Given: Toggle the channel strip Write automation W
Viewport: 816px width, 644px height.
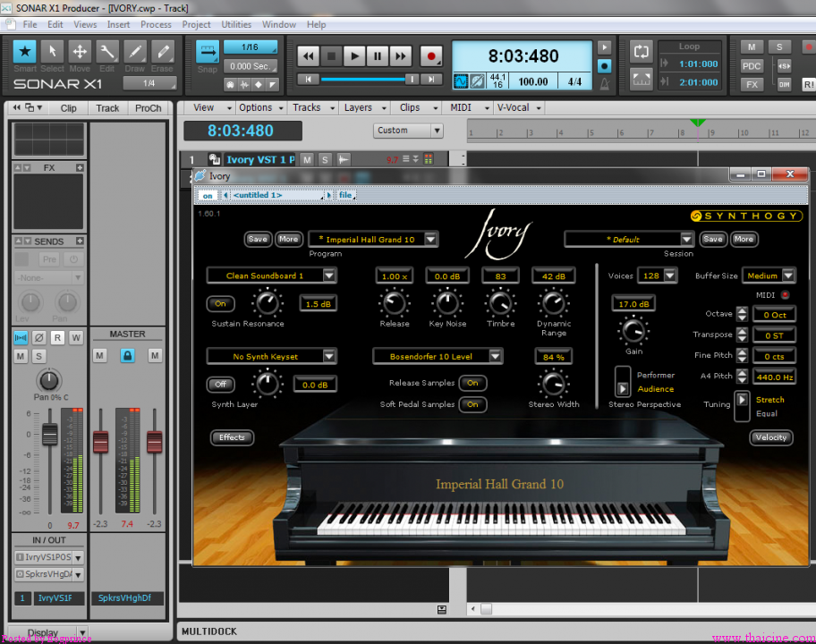Looking at the screenshot, I should coord(76,337).
